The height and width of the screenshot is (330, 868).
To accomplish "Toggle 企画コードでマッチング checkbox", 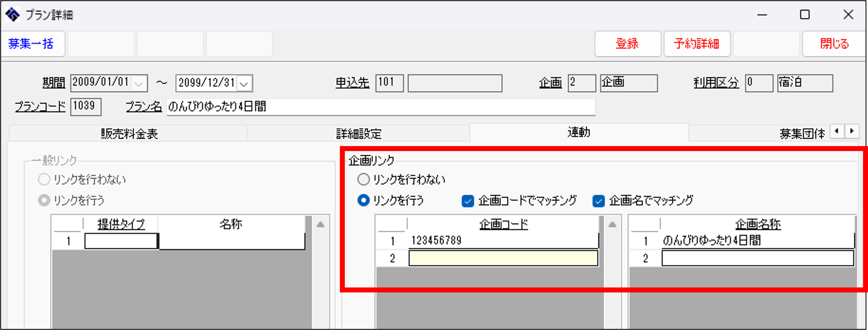I will 468,201.
